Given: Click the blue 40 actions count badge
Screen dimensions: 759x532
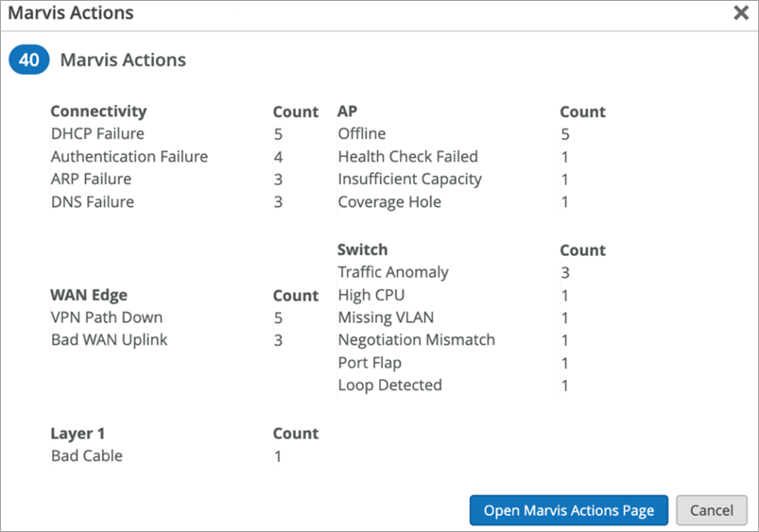Looking at the screenshot, I should coord(28,60).
